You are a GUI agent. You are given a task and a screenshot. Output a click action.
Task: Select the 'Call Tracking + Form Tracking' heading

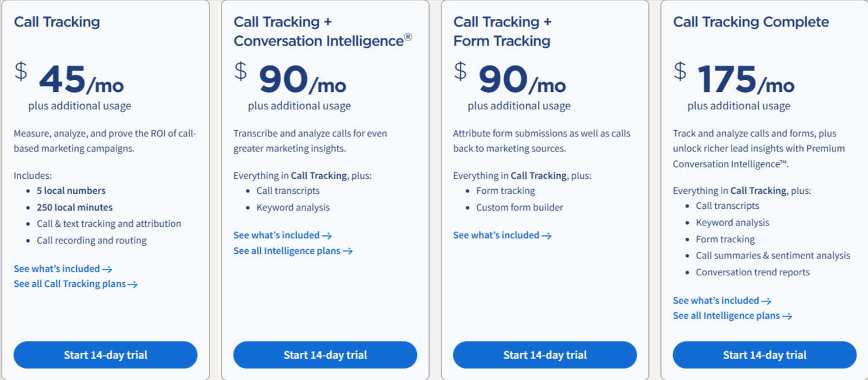(x=502, y=31)
